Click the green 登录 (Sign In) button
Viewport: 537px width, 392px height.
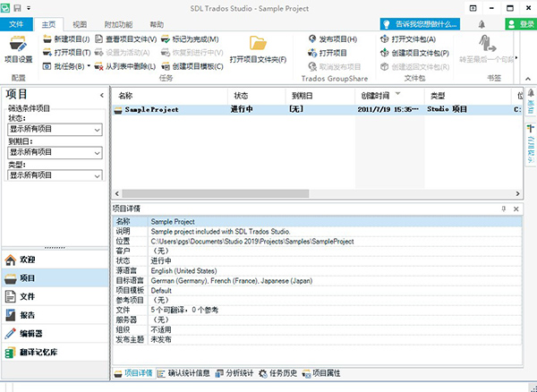[522, 24]
